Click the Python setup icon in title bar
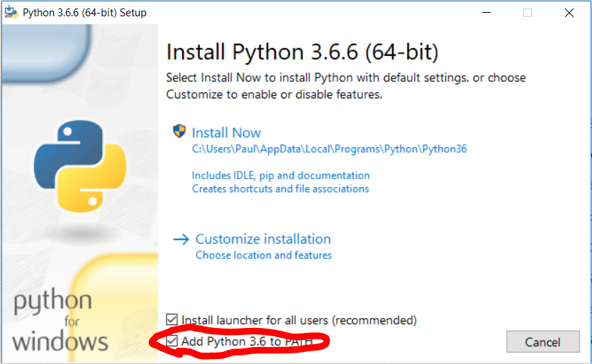Image resolution: width=592 pixels, height=364 pixels. pos(11,13)
